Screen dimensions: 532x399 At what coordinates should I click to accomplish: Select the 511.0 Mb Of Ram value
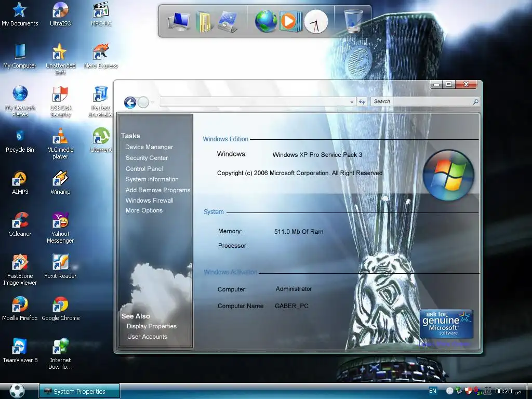[x=299, y=232]
